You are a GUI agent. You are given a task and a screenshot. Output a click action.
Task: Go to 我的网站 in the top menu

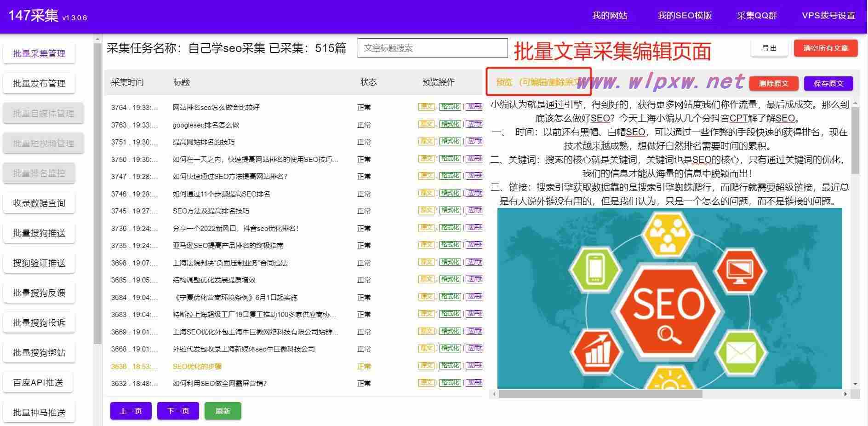click(610, 16)
